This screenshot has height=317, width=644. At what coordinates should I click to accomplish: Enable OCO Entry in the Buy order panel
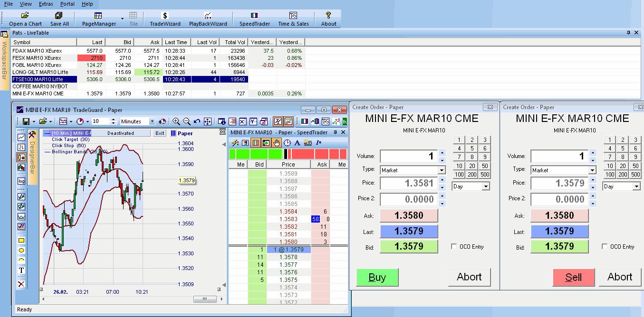coord(454,246)
